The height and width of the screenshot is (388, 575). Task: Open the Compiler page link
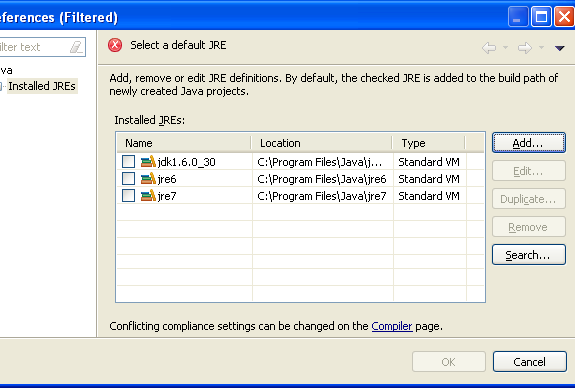pos(392,326)
